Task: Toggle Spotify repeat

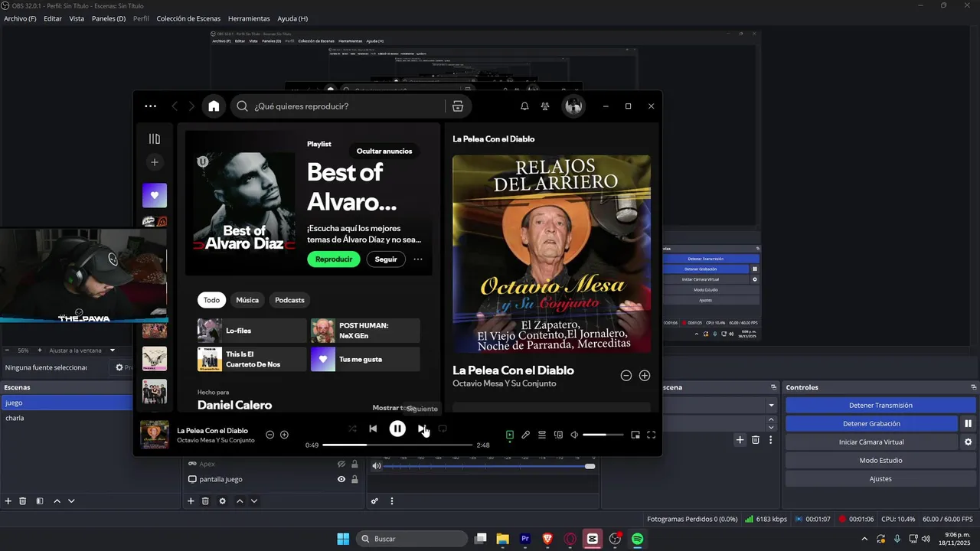Action: [x=443, y=429]
